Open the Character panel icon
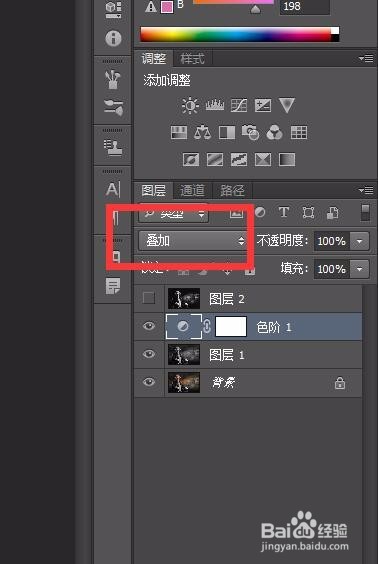Screen dimensions: 378x564 [x=113, y=189]
